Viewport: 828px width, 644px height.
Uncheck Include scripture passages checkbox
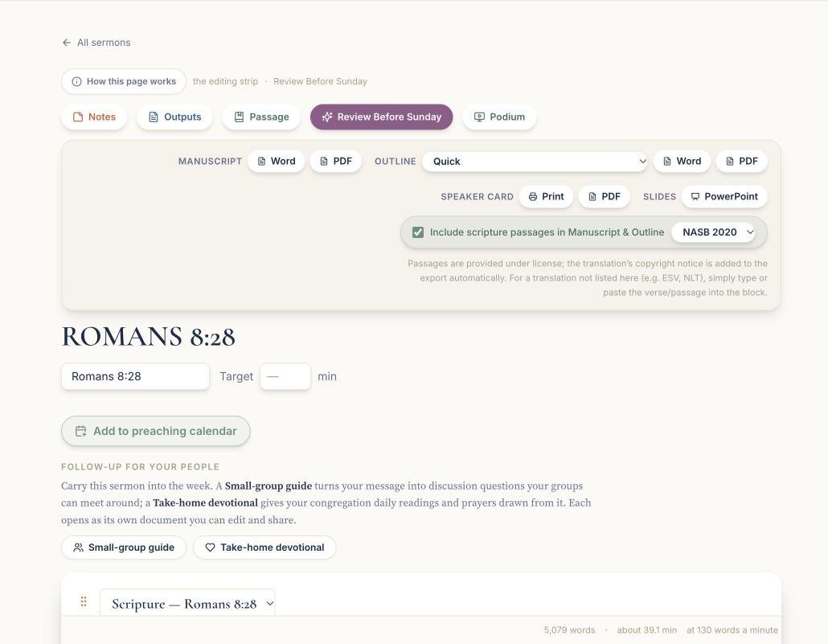coord(418,232)
